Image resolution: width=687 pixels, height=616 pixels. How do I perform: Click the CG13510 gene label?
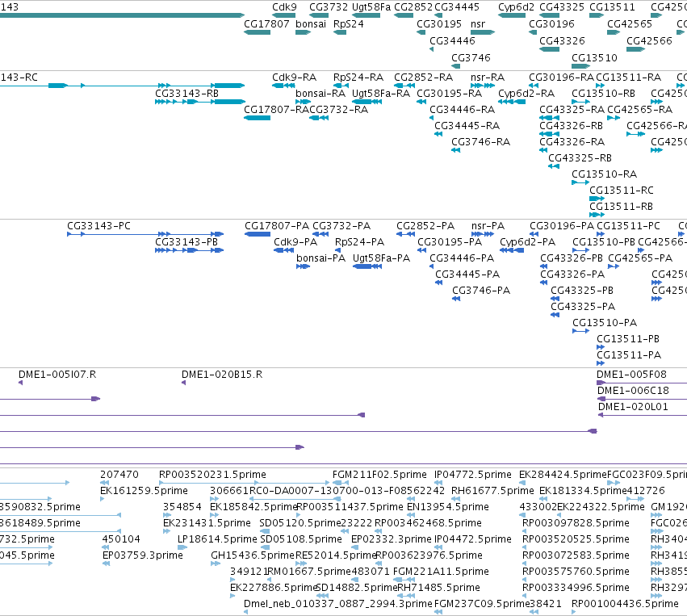click(594, 58)
